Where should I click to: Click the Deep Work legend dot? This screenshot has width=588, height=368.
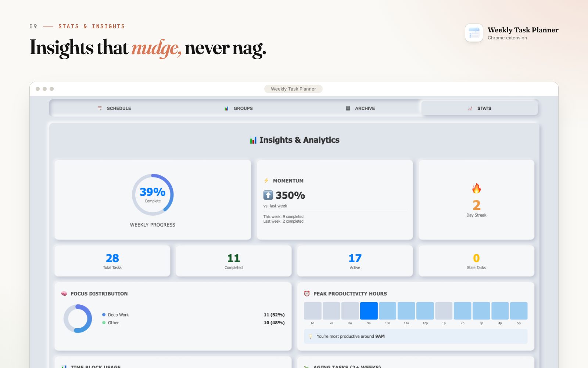pyautogui.click(x=104, y=315)
